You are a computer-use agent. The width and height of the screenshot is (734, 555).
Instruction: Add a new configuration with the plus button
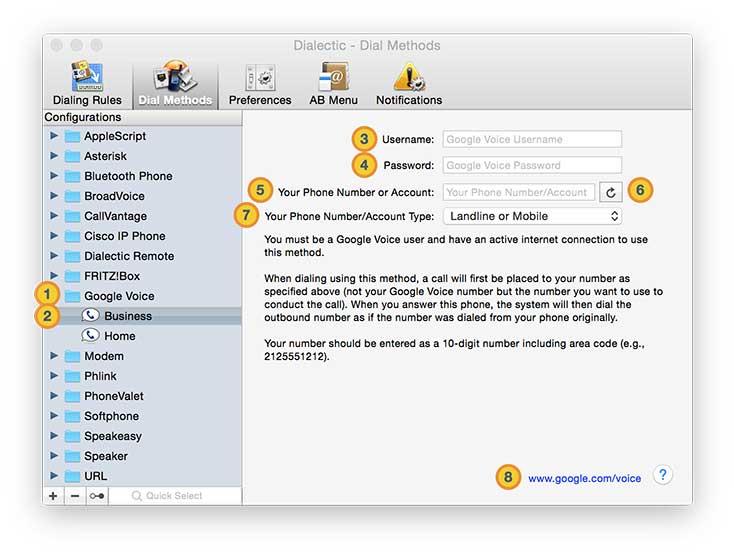click(x=53, y=496)
